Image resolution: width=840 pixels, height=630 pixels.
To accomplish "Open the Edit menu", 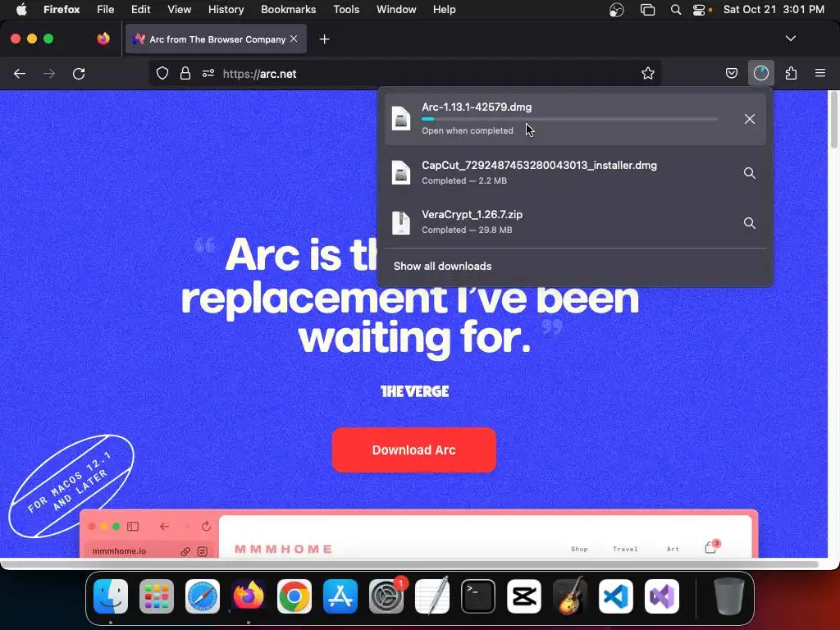I will 140,10.
